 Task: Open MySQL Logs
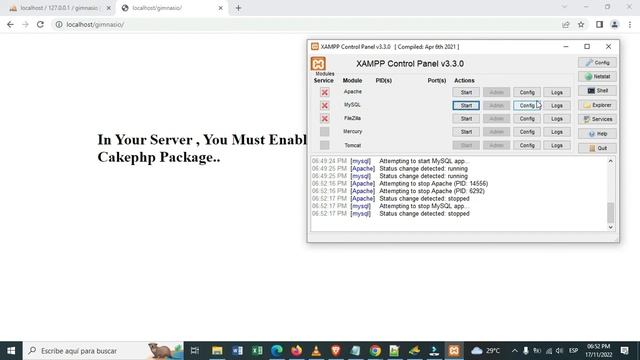[x=557, y=106]
